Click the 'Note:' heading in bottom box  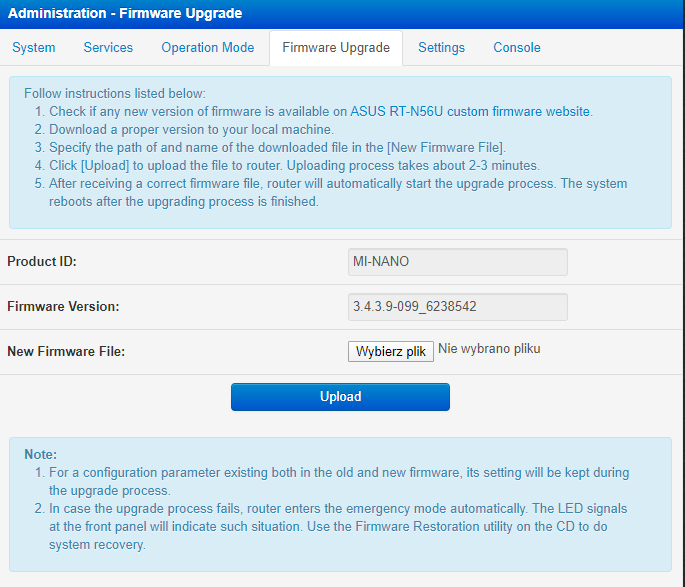coord(40,454)
